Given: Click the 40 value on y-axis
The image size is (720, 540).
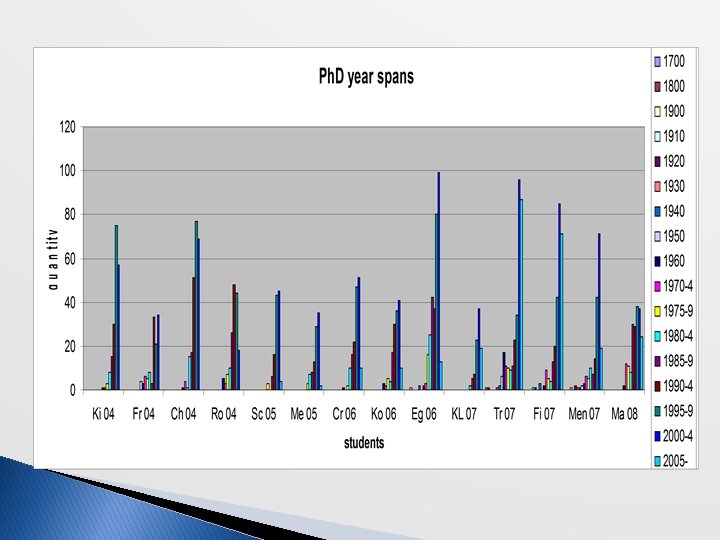Looking at the screenshot, I should [x=70, y=303].
